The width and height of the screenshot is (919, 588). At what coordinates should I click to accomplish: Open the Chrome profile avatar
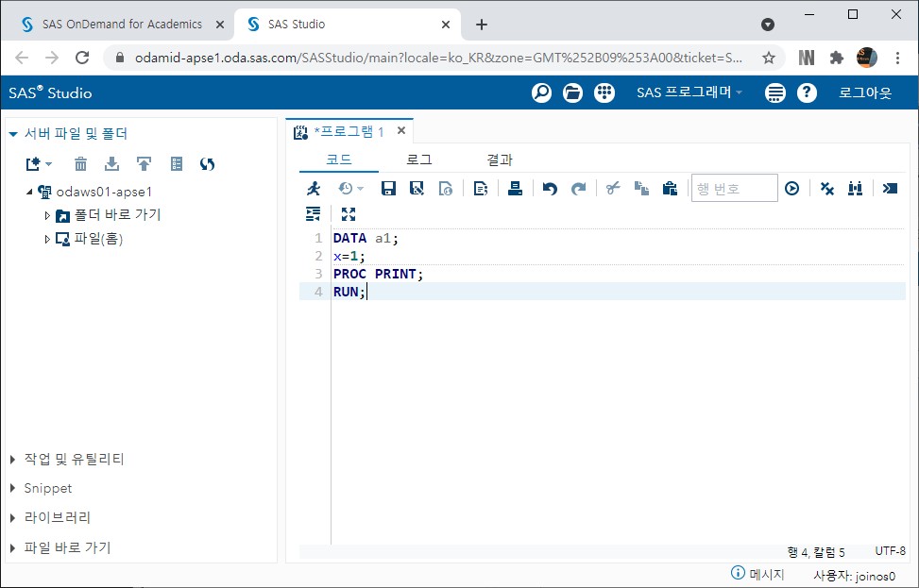coord(867,58)
